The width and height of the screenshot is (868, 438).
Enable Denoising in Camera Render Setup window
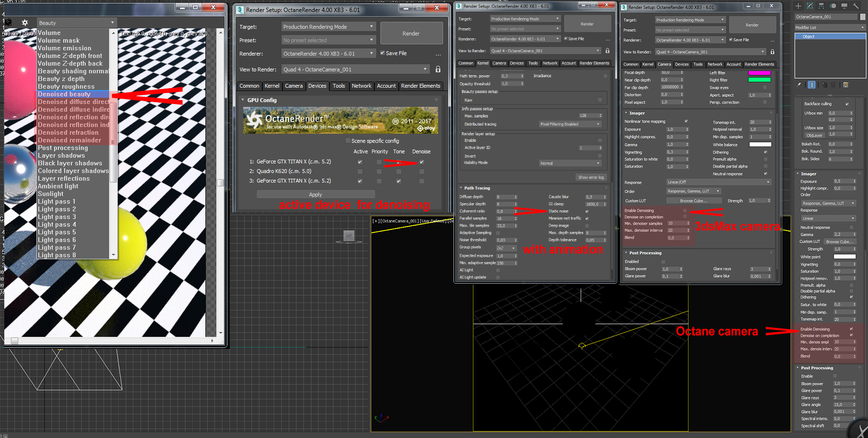click(x=685, y=210)
